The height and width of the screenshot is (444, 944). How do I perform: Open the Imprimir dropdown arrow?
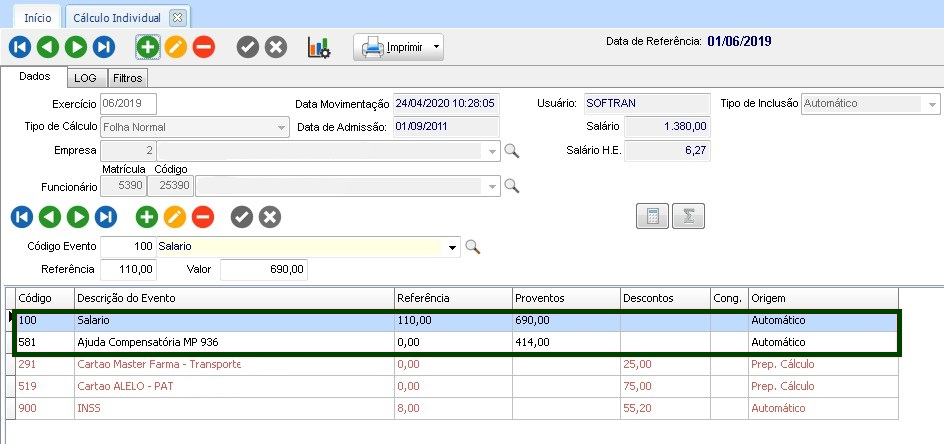tap(436, 47)
